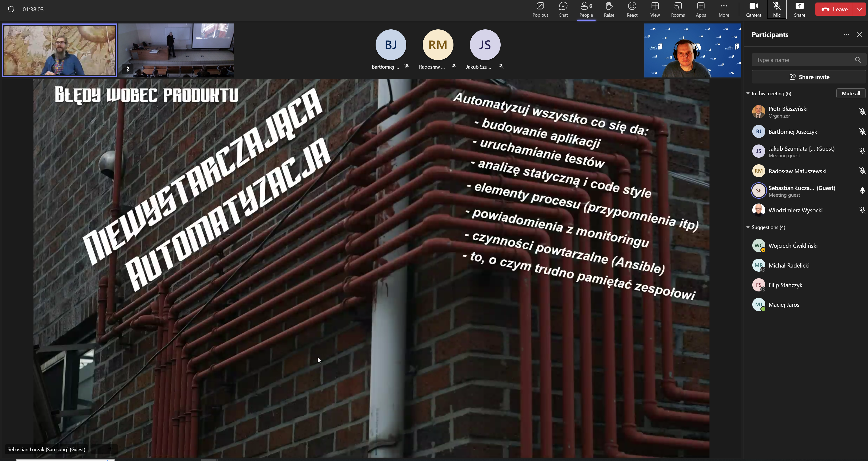Select the People tab

(586, 9)
